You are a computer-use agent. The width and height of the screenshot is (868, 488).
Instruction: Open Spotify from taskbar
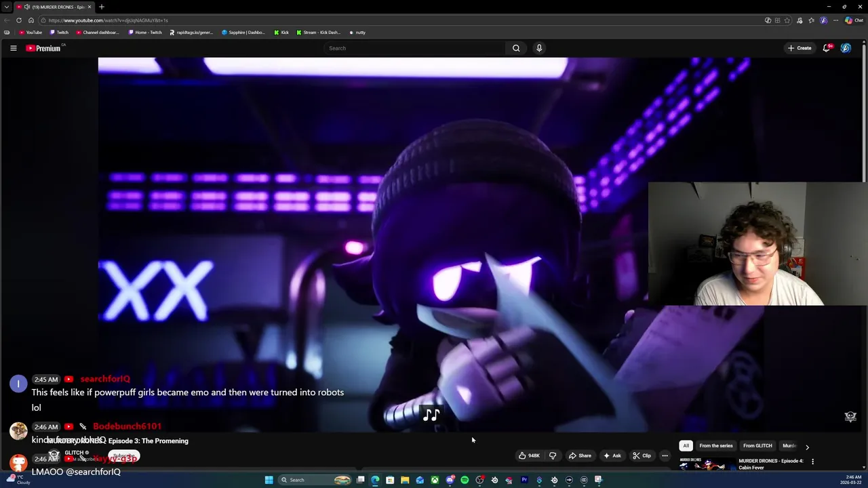(x=465, y=480)
